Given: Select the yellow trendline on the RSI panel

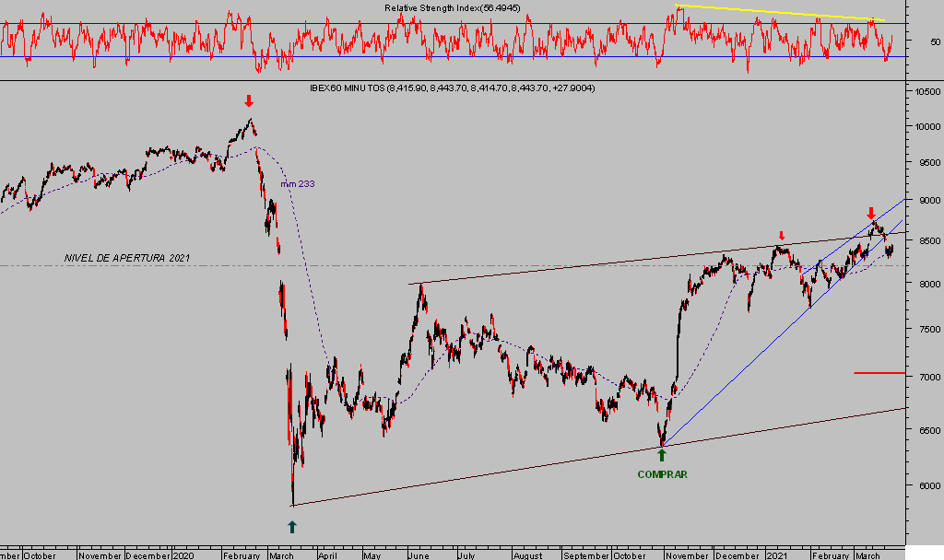Looking at the screenshot, I should click(780, 13).
